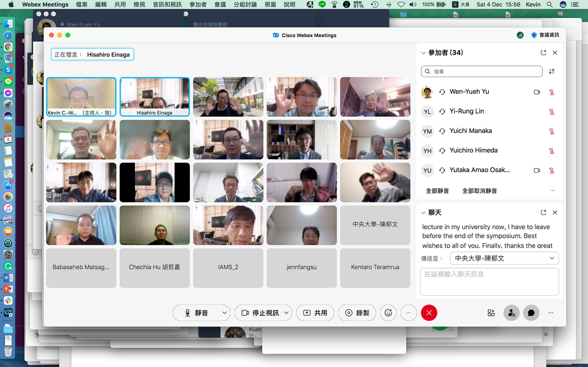Click 全部靜音 to mute everyone
Image resolution: width=588 pixels, height=367 pixels.
click(437, 191)
